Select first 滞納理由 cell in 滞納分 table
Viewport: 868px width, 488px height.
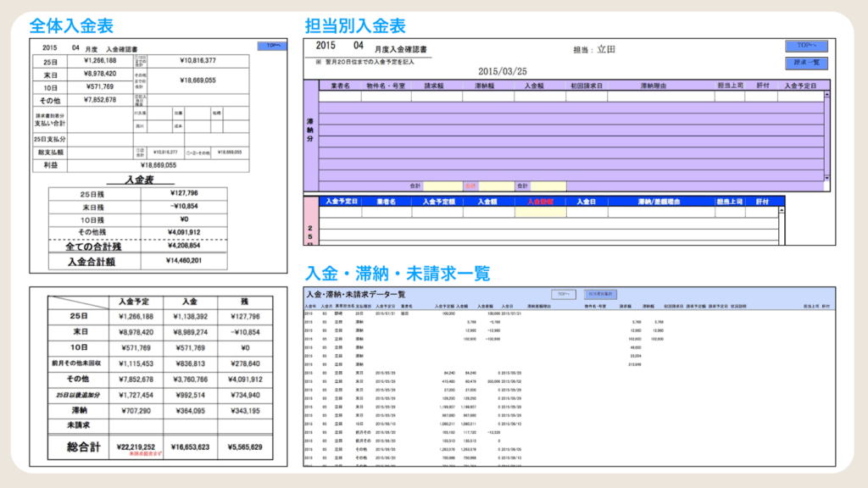coord(659,97)
